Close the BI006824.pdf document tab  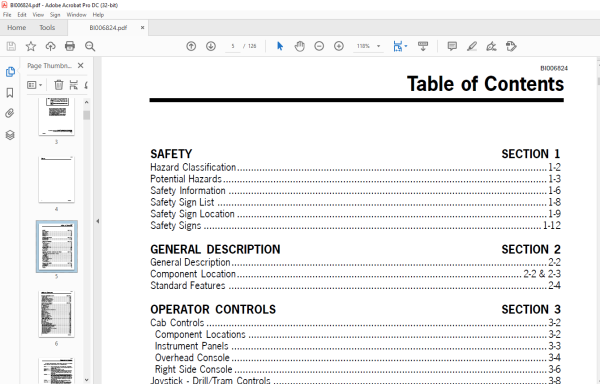click(142, 28)
